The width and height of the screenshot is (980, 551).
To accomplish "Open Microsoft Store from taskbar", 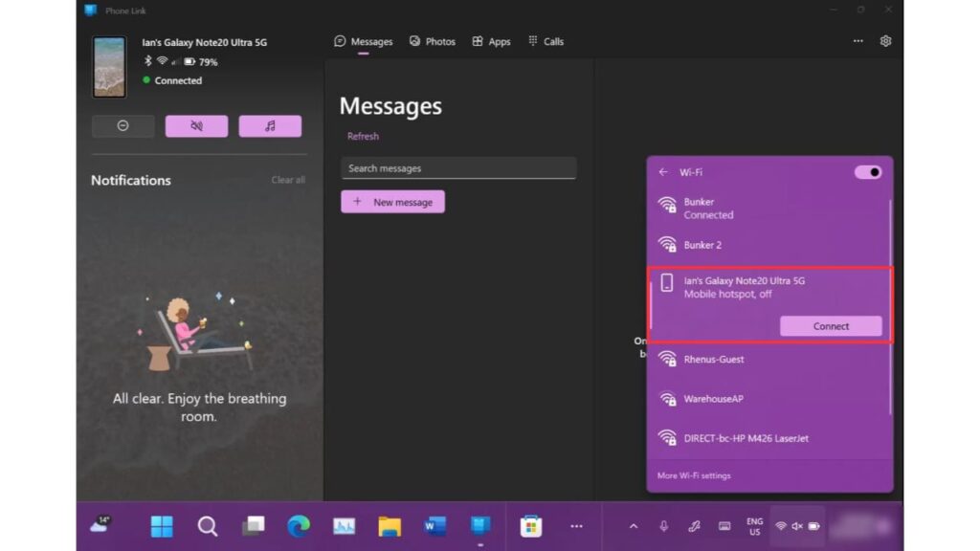I will tap(530, 526).
